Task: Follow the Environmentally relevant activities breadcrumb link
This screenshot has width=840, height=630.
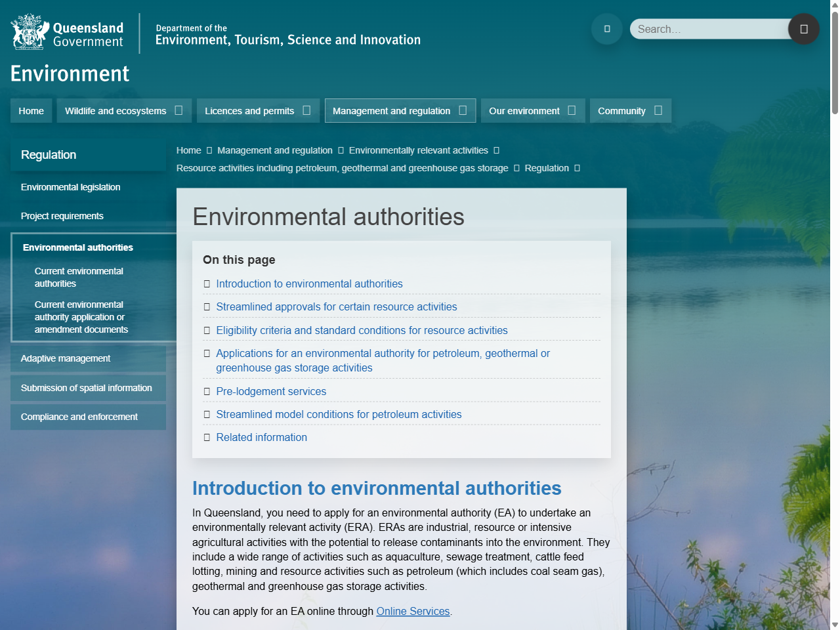Action: [419, 150]
